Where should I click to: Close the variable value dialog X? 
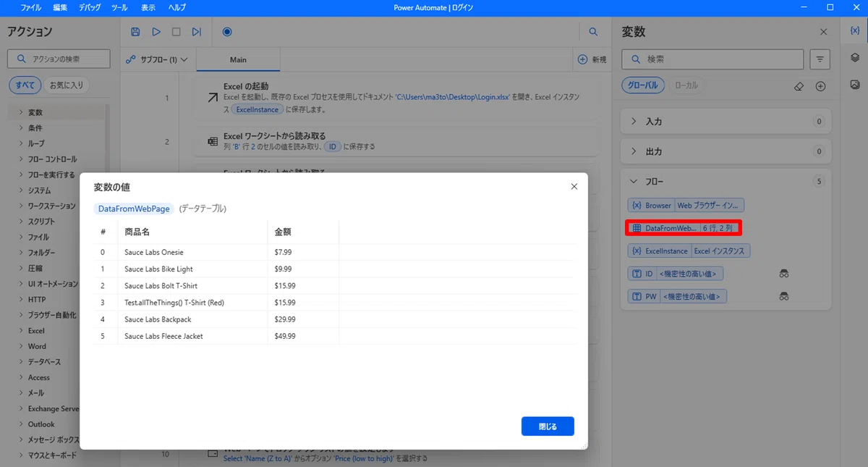(x=574, y=186)
